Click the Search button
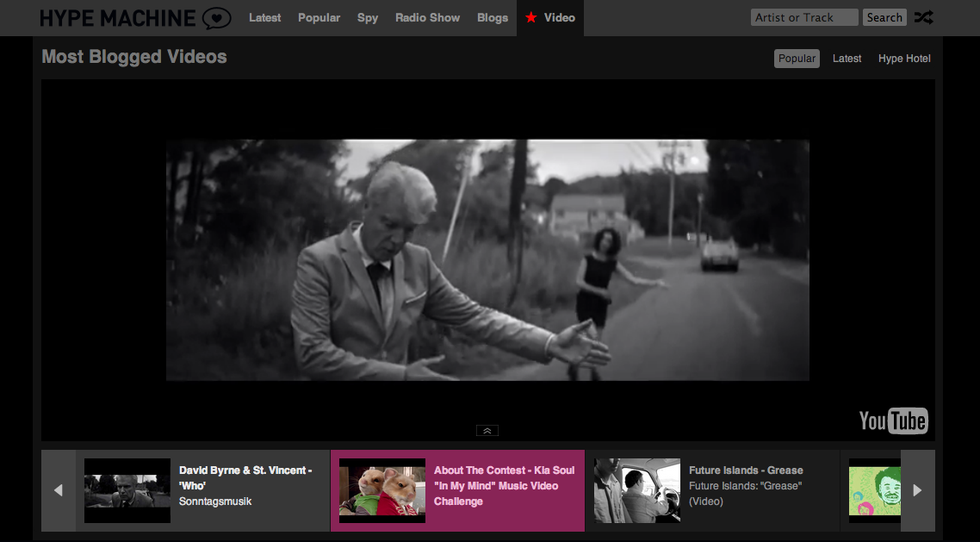The width and height of the screenshot is (980, 542). coord(884,17)
